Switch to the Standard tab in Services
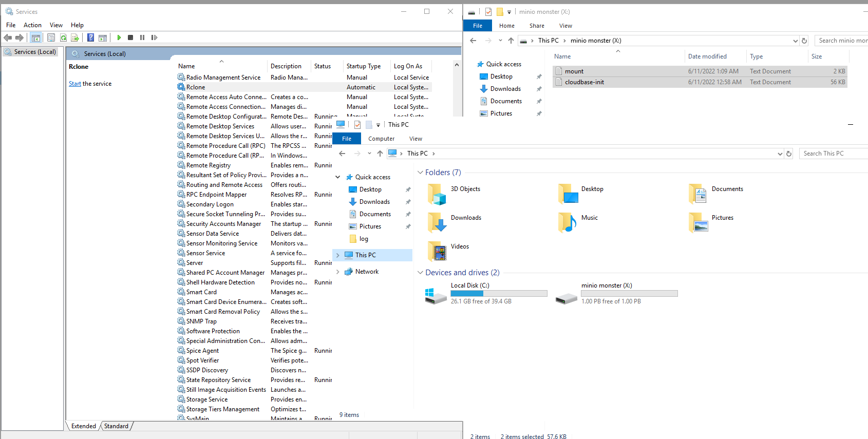The height and width of the screenshot is (439, 868). click(x=117, y=426)
